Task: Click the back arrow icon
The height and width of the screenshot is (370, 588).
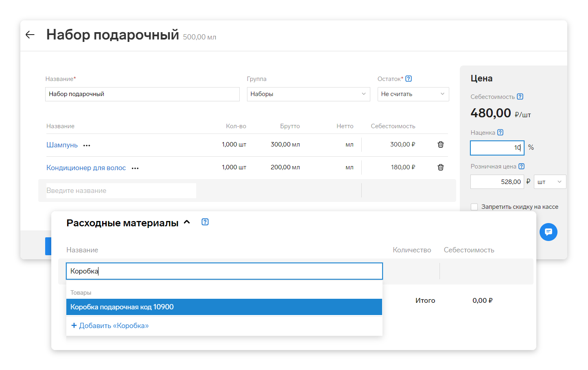Action: point(30,35)
